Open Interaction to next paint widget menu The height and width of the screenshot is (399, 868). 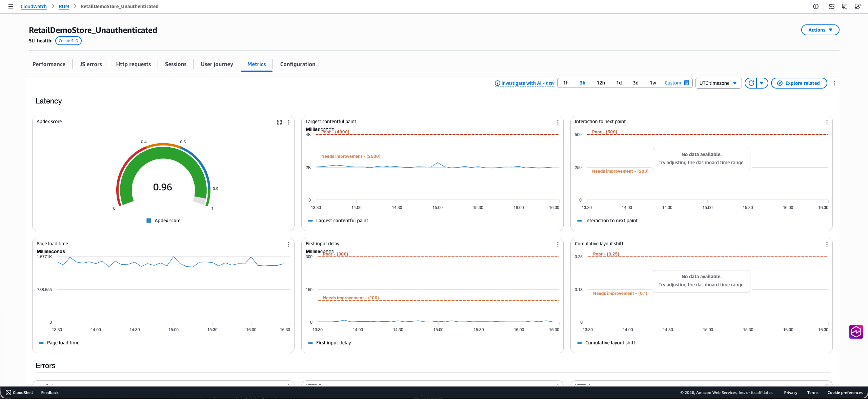(x=827, y=122)
